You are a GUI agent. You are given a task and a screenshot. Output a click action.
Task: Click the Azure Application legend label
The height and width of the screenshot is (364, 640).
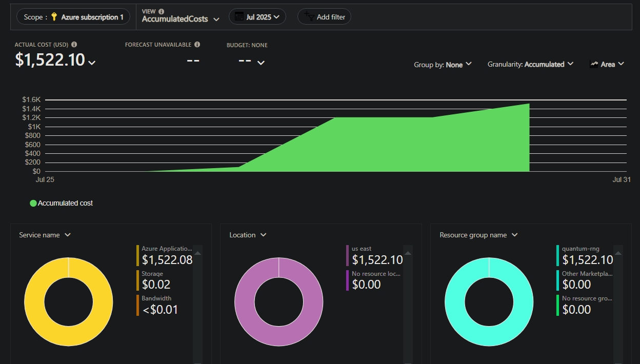[167, 249]
